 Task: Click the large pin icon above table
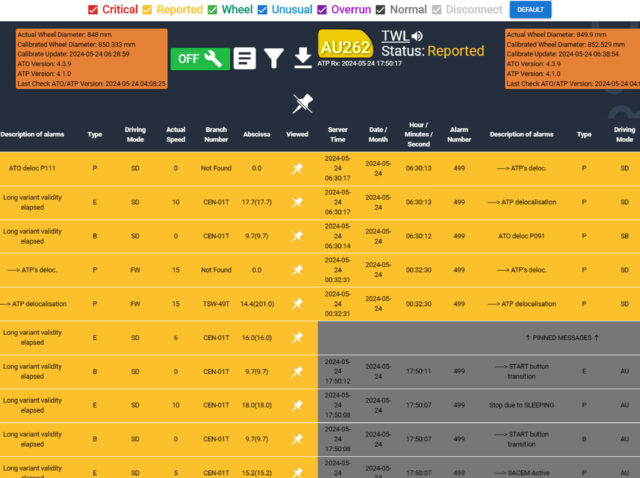tap(302, 103)
